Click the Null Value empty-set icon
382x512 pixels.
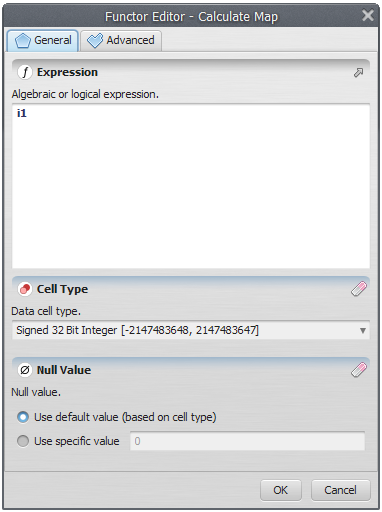point(25,370)
